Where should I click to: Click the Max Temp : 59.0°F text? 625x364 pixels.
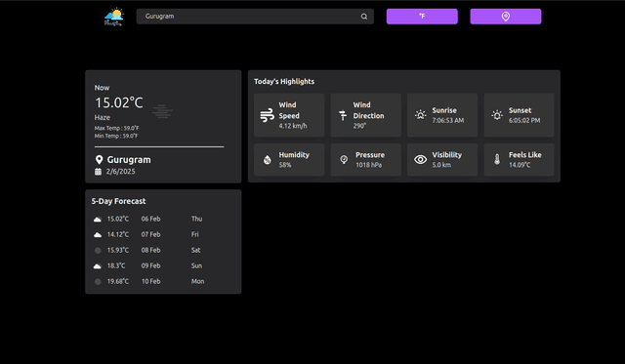[116, 128]
